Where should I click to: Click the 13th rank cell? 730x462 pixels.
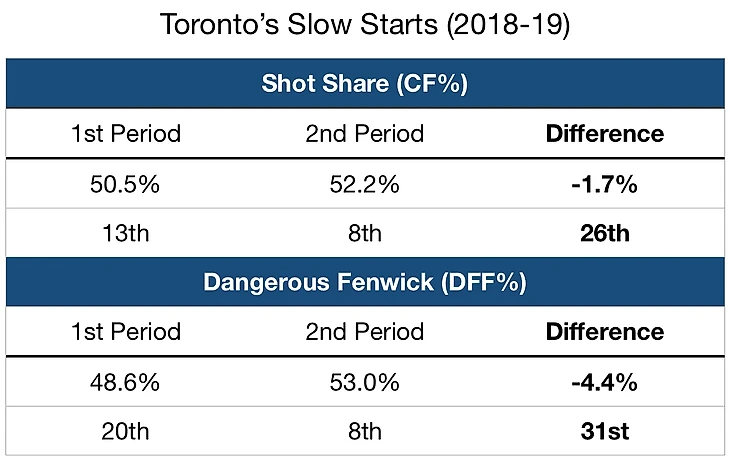tap(126, 233)
